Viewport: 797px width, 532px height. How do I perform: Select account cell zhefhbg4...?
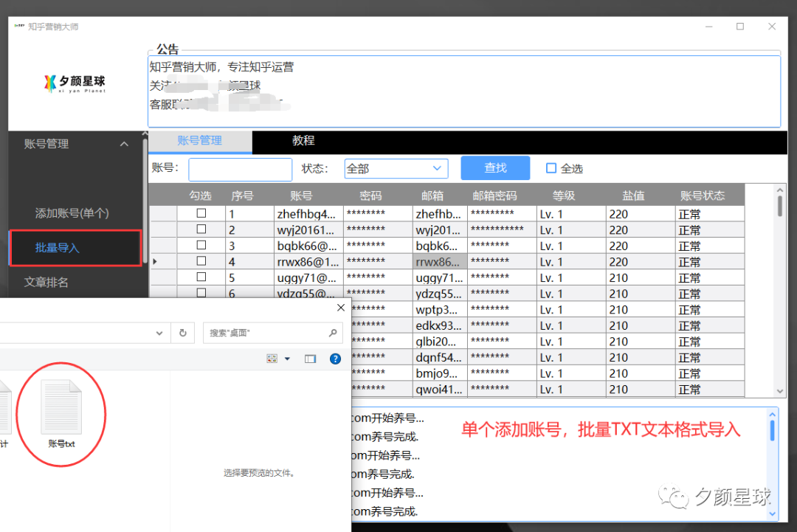click(x=309, y=214)
